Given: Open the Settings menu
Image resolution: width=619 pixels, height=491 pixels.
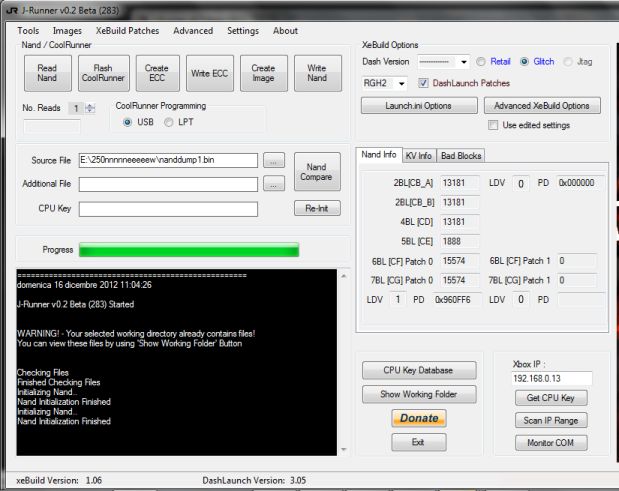Looking at the screenshot, I should click(243, 31).
